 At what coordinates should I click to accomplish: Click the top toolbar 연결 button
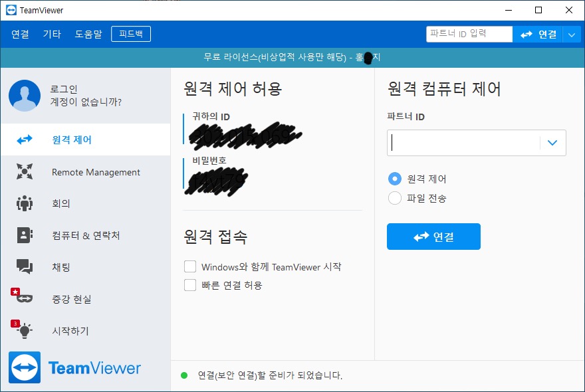coord(538,35)
